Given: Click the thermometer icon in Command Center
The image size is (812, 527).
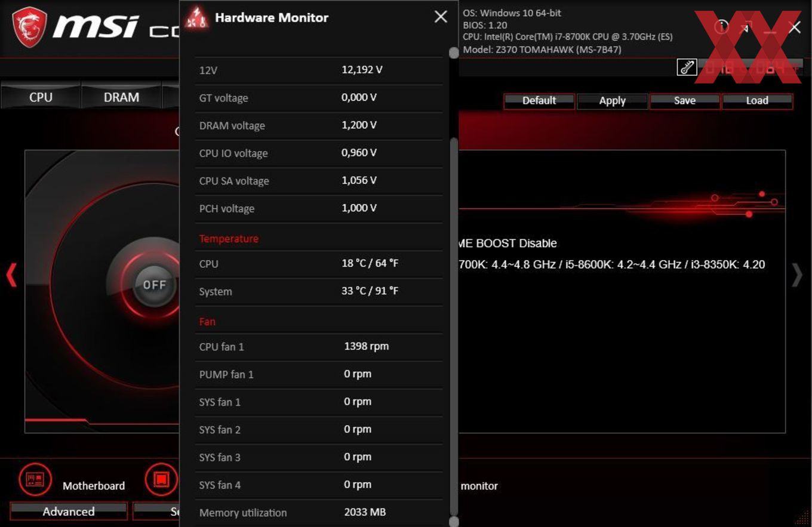Looking at the screenshot, I should [687, 67].
